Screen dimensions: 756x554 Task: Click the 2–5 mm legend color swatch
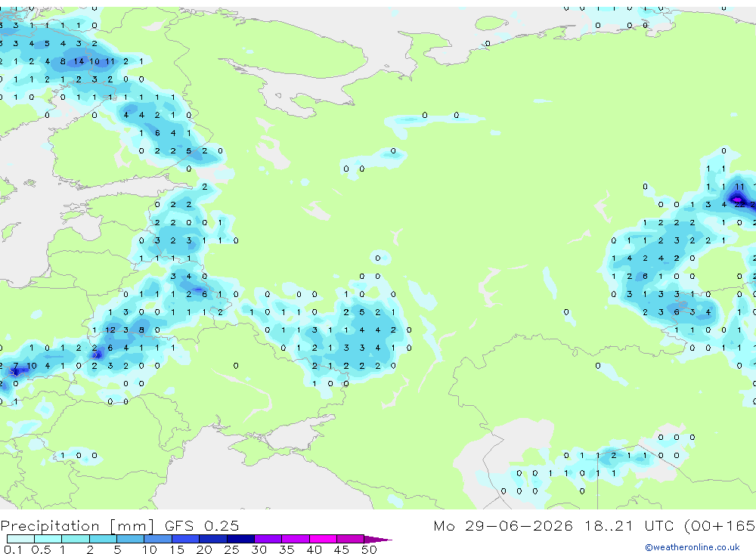pos(103,539)
